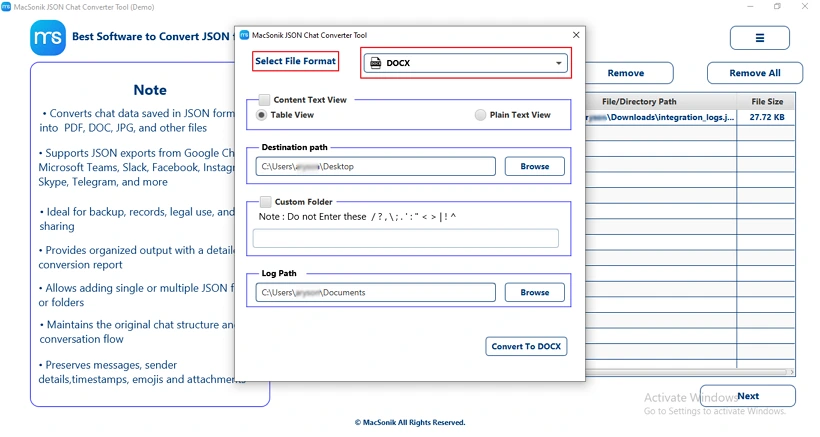Click the Log Path input field
Image resolution: width=820 pixels, height=437 pixels.
[375, 293]
